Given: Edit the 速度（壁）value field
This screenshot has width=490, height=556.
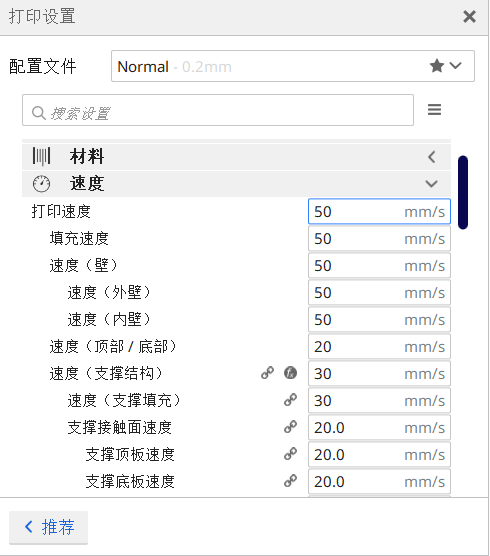Looking at the screenshot, I should (379, 265).
